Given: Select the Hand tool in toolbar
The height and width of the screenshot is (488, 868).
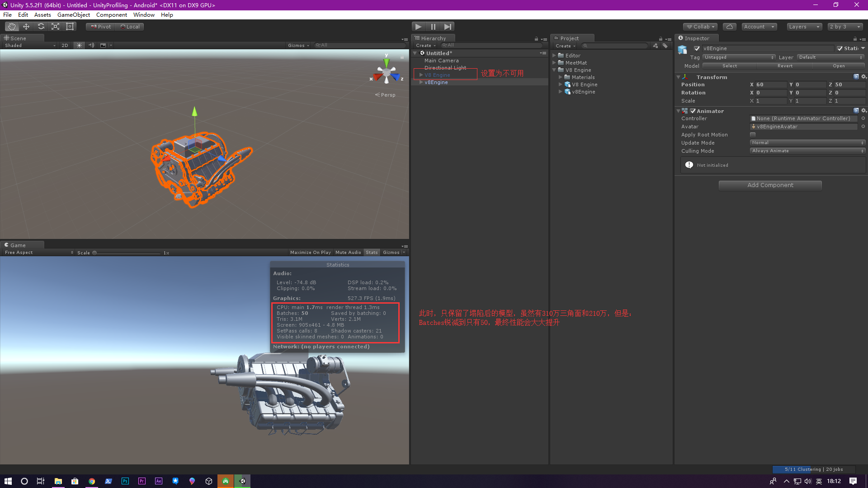Looking at the screenshot, I should coord(12,27).
